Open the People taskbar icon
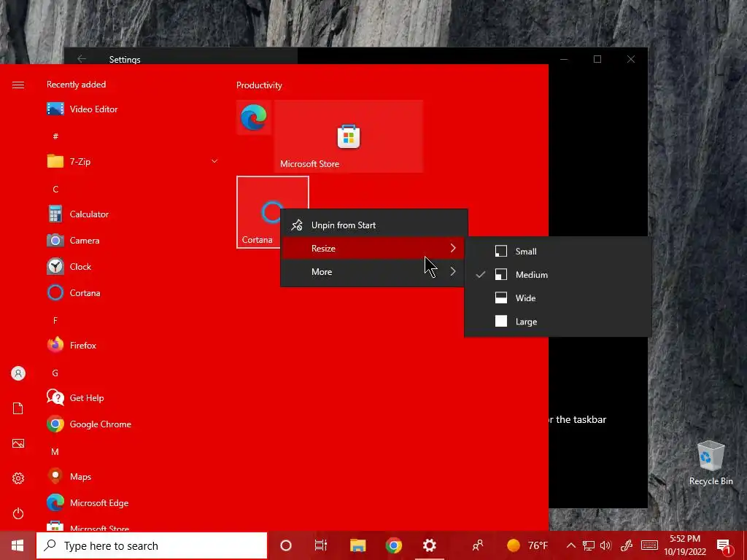The height and width of the screenshot is (560, 747). pyautogui.click(x=478, y=545)
